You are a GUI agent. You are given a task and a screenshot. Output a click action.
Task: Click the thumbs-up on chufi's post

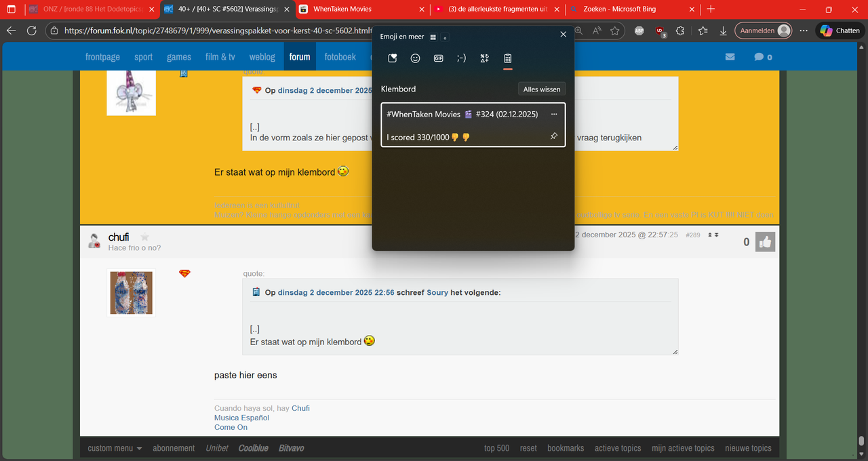[766, 242]
